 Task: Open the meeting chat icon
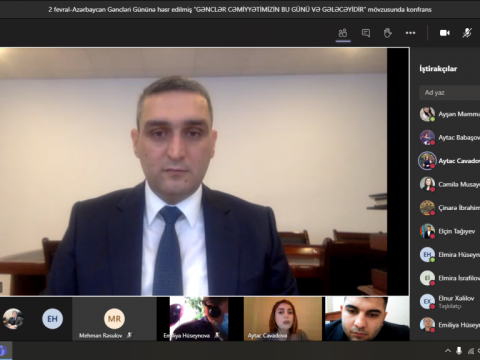pos(366,33)
